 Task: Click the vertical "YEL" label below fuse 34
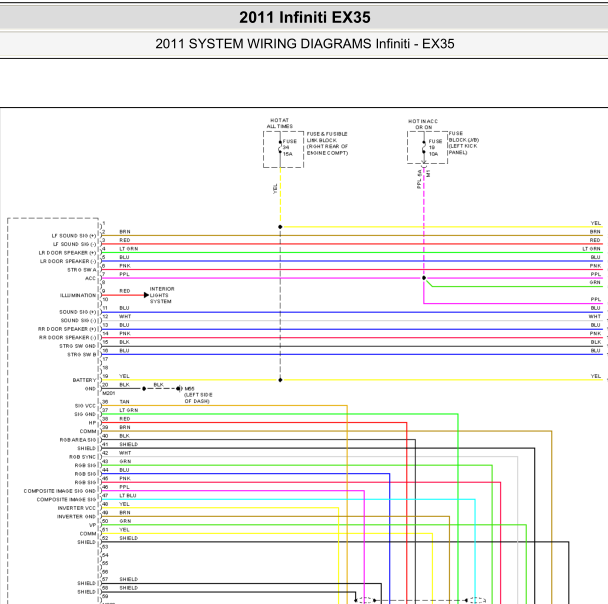[275, 189]
